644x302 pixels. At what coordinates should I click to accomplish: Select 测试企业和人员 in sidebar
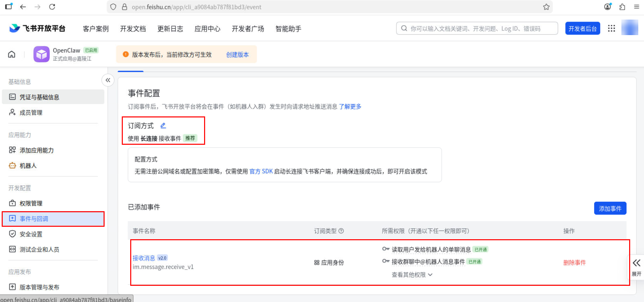53,250
